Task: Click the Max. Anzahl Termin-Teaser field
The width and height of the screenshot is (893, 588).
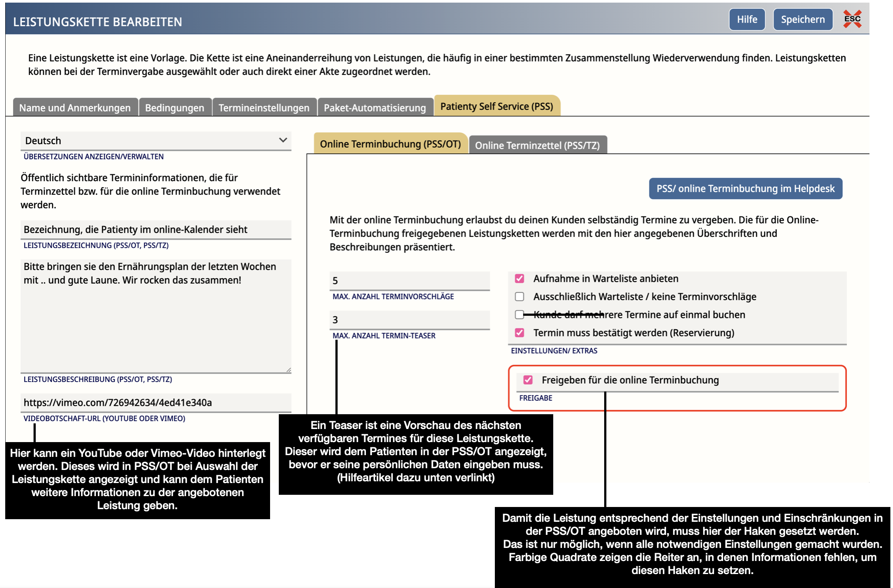Action: click(x=409, y=320)
